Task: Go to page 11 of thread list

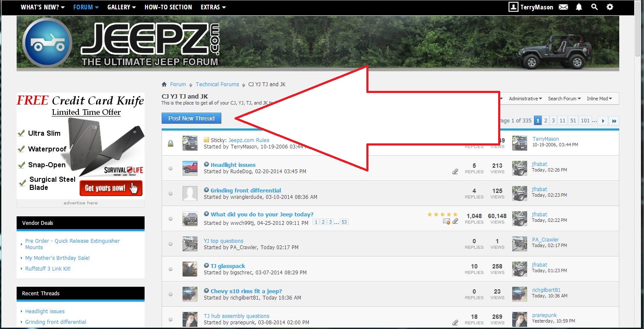Action: tap(563, 121)
